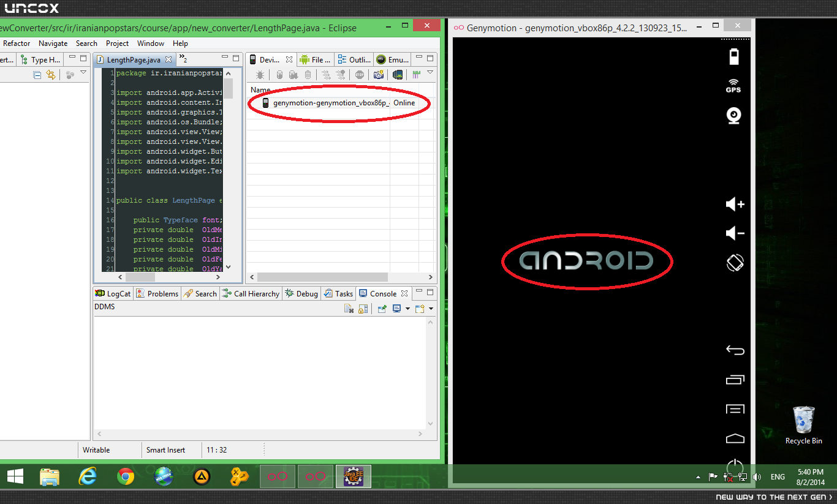Open File Explorer from the taskbar

pyautogui.click(x=50, y=476)
